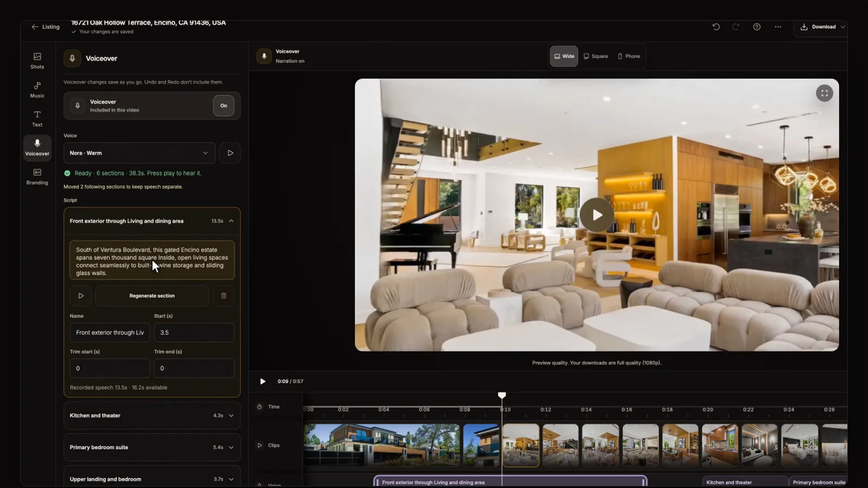Click Regenerate section button

[152, 296]
